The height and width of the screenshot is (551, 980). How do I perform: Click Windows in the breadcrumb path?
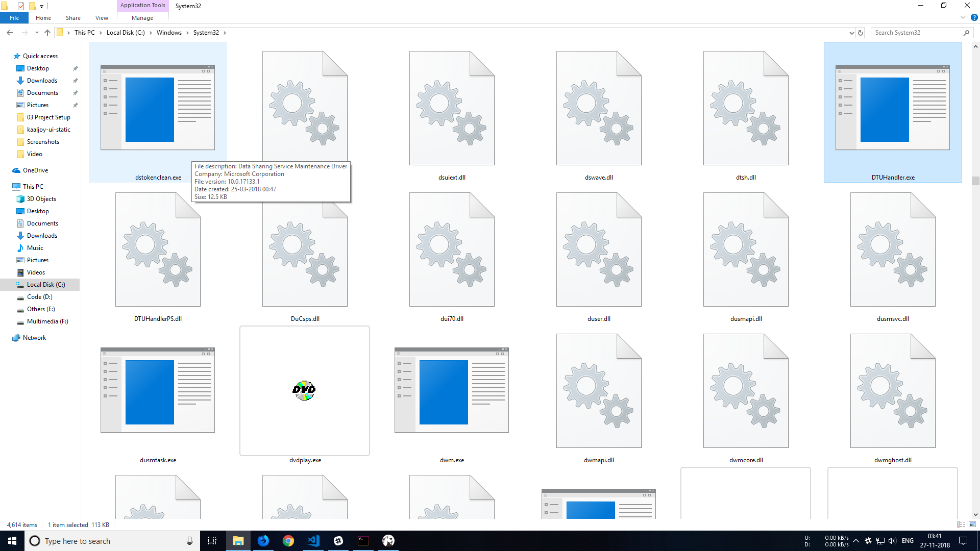click(169, 33)
